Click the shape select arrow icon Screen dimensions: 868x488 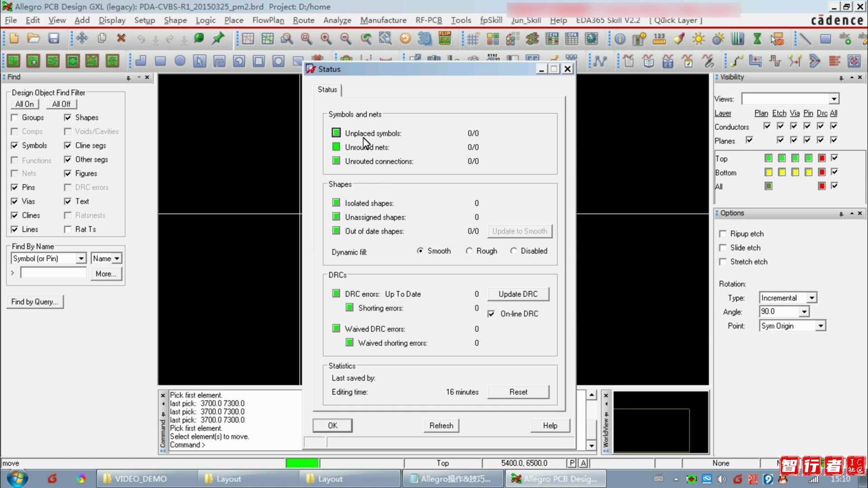199,61
